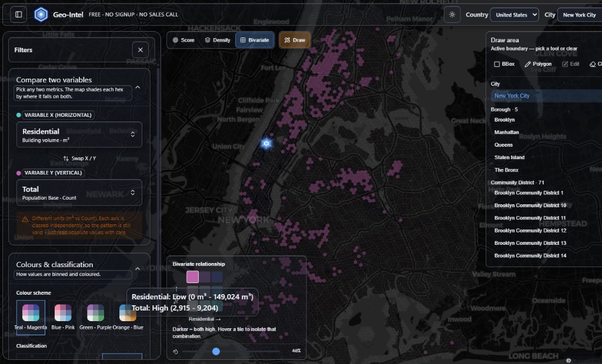
Task: Click the blue hexagon map marker
Action: pos(266,143)
